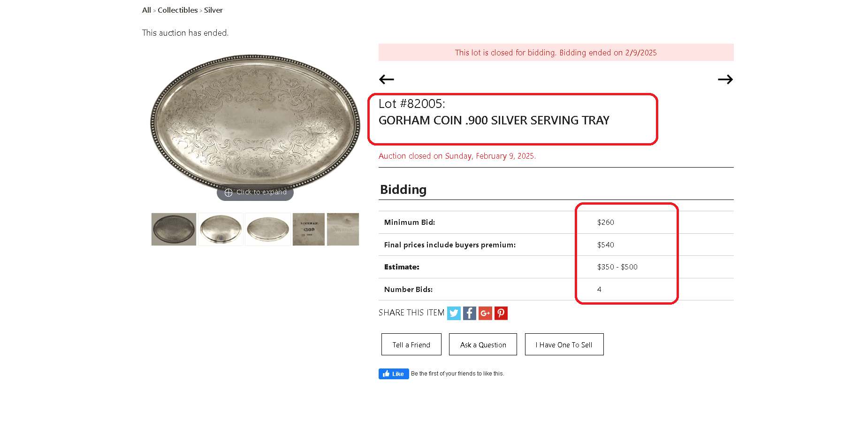Open the Ask a Question form
The width and height of the screenshot is (868, 422).
pos(483,344)
